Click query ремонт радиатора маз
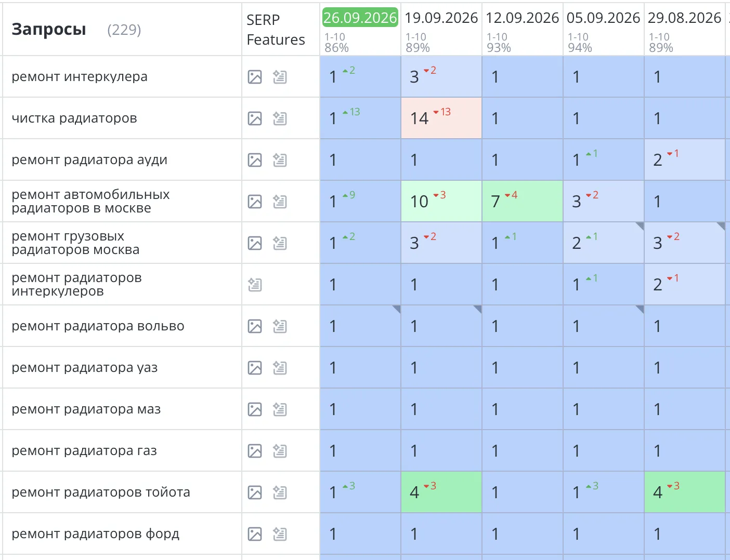This screenshot has width=730, height=560. 86,409
